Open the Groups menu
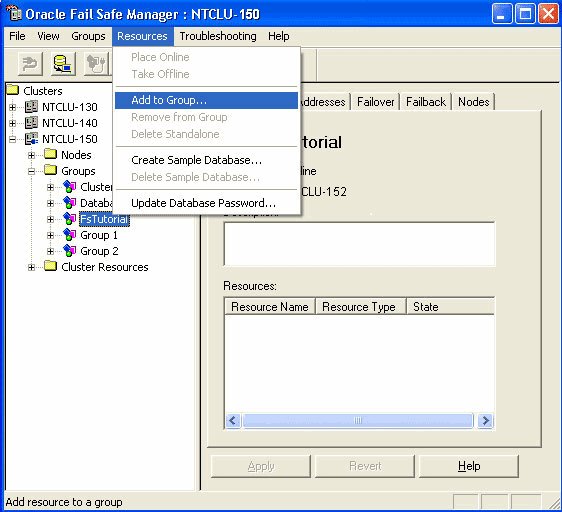Viewport: 562px width, 512px height. (x=88, y=36)
